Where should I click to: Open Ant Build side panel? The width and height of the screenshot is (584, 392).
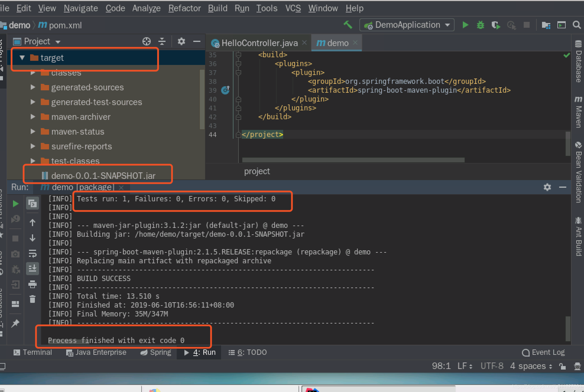point(578,237)
